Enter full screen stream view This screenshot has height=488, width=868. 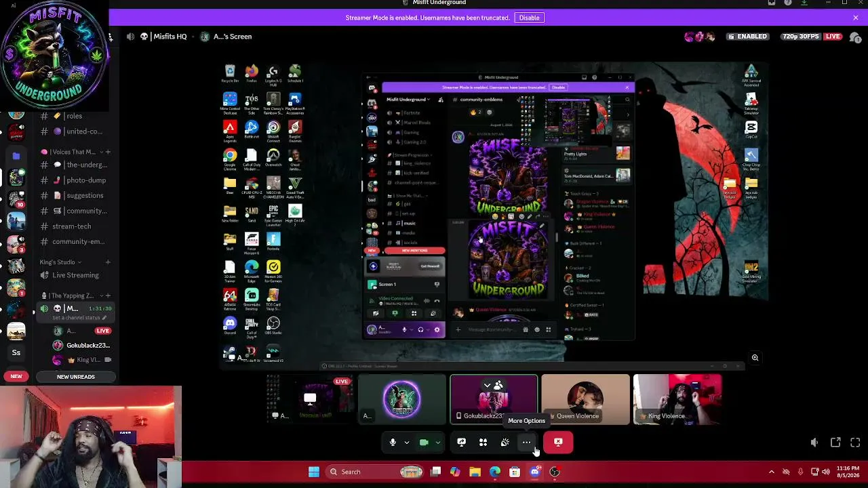pyautogui.click(x=855, y=443)
